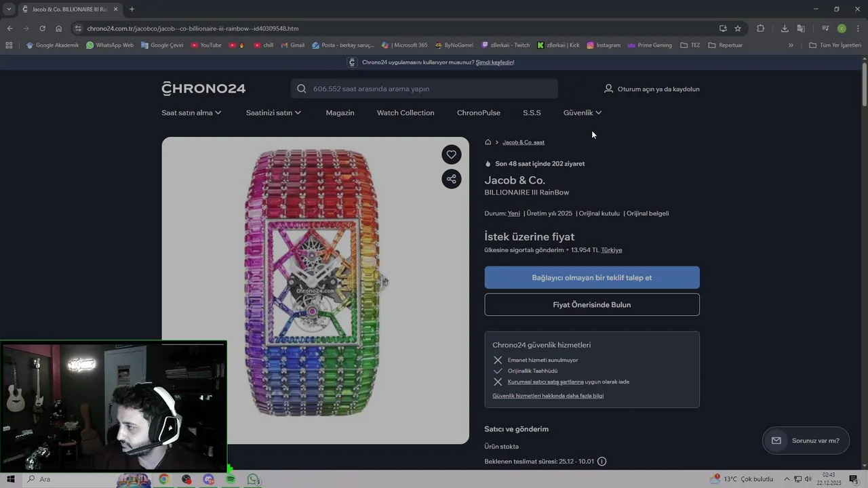Open the "YouTube" bookmark
868x488 pixels.
206,45
